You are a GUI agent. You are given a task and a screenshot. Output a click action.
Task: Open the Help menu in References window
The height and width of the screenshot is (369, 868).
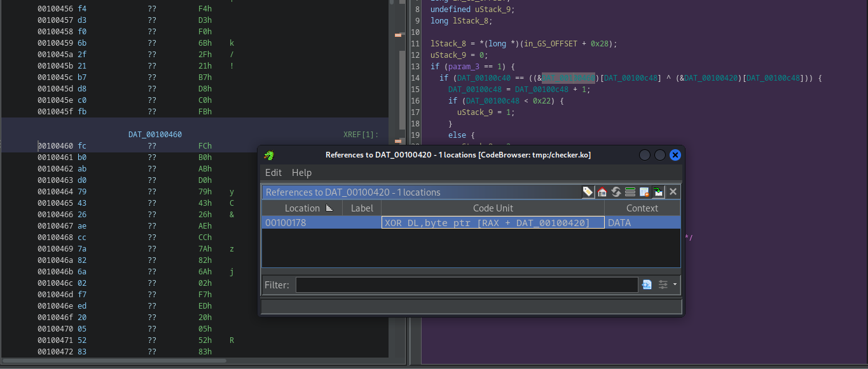click(301, 173)
